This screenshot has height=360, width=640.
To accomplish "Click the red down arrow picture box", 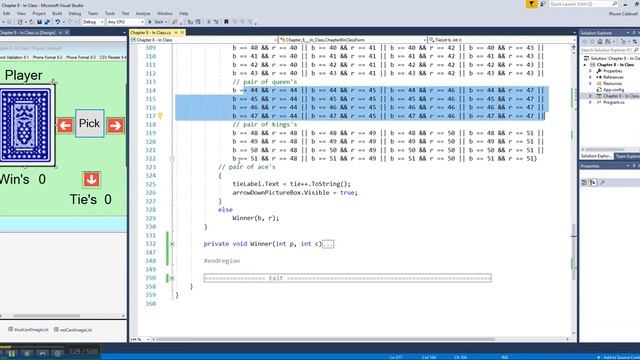I will point(91,179).
